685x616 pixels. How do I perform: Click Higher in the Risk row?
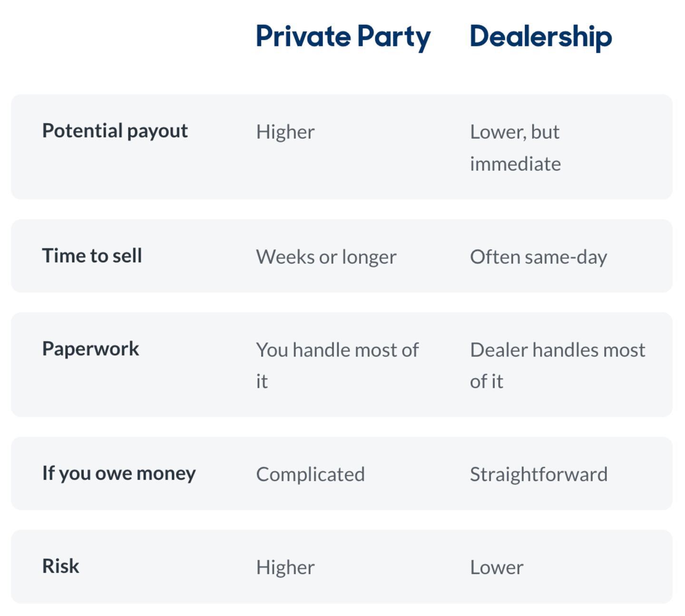285,567
